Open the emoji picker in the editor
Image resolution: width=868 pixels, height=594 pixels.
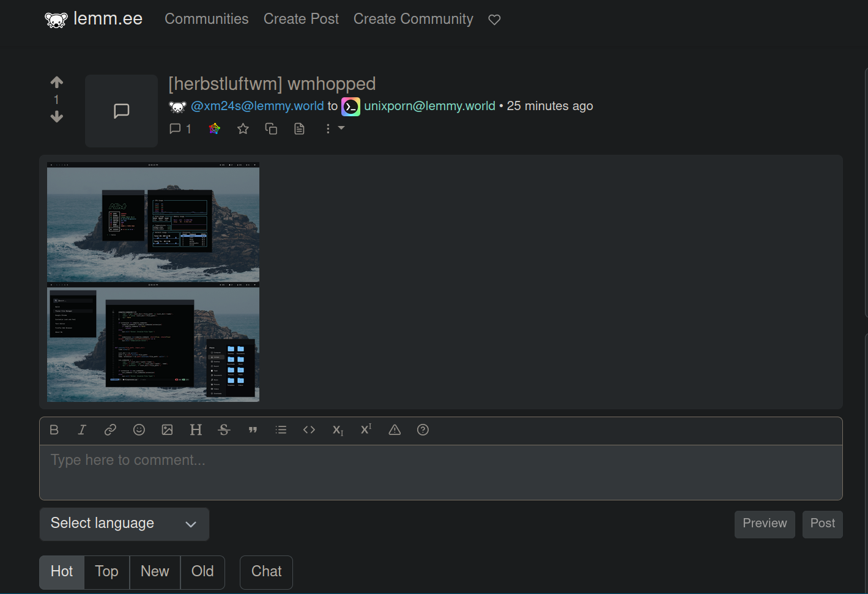pyautogui.click(x=139, y=429)
